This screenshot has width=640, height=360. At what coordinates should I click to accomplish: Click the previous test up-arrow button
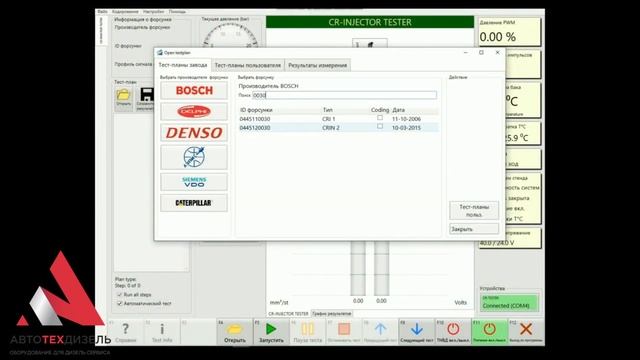click(x=380, y=331)
